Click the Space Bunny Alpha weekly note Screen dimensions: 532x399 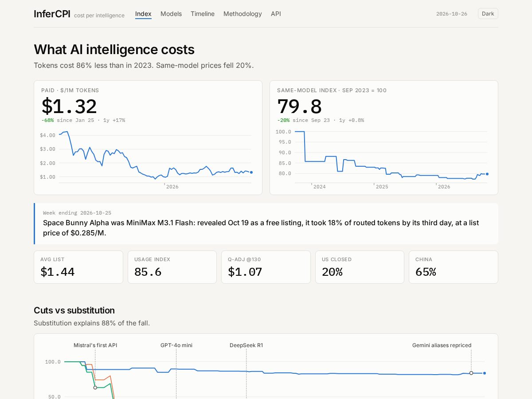266,223
